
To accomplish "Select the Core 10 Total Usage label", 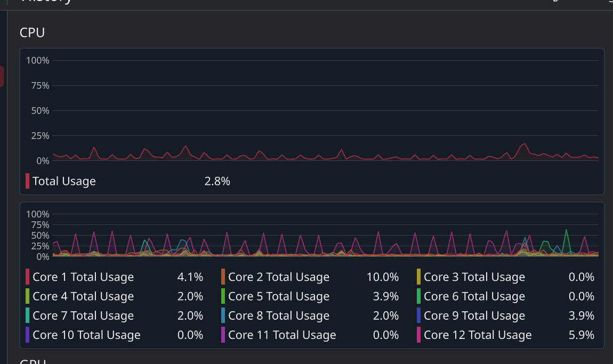I will (x=86, y=335).
